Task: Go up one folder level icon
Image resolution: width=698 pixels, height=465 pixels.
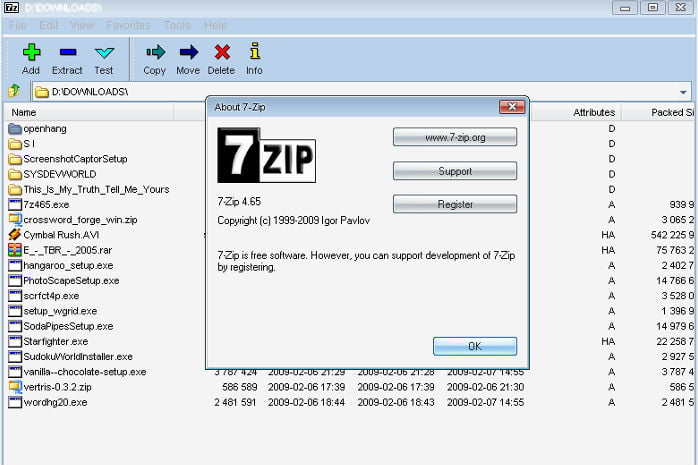Action: (14, 91)
